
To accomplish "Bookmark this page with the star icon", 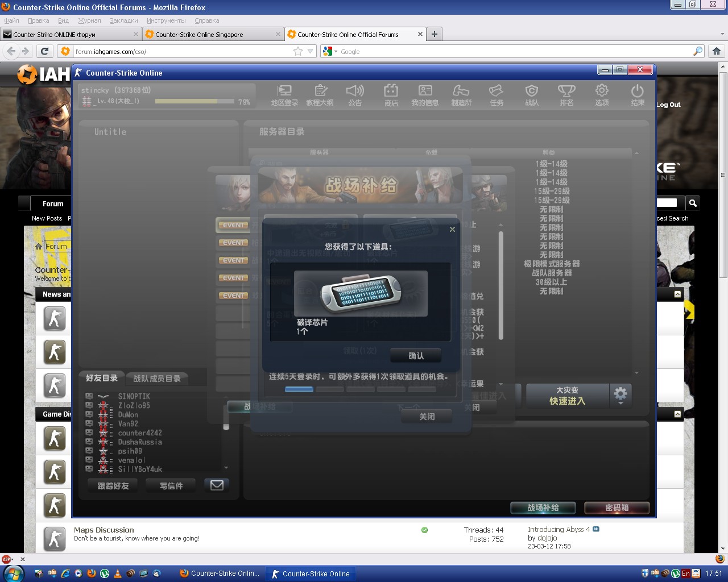I will [x=298, y=51].
